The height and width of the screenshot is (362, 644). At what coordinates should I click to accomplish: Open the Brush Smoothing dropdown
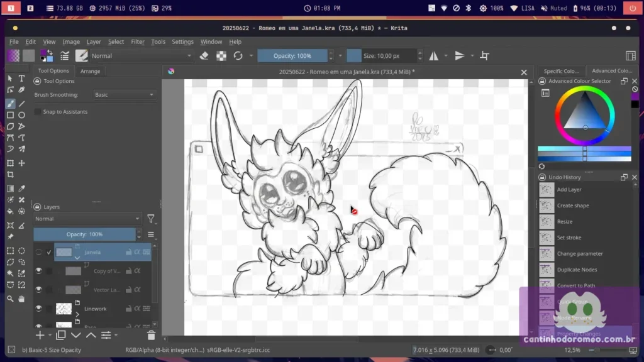click(x=125, y=95)
